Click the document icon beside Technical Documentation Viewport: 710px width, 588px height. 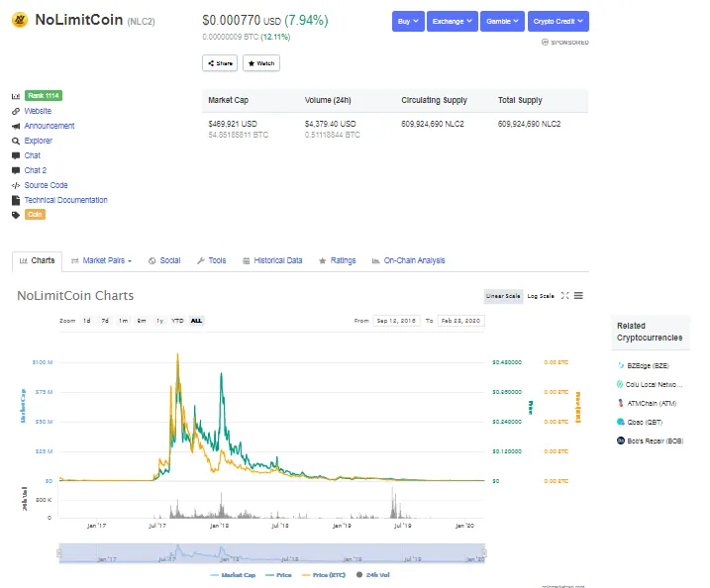point(16,200)
